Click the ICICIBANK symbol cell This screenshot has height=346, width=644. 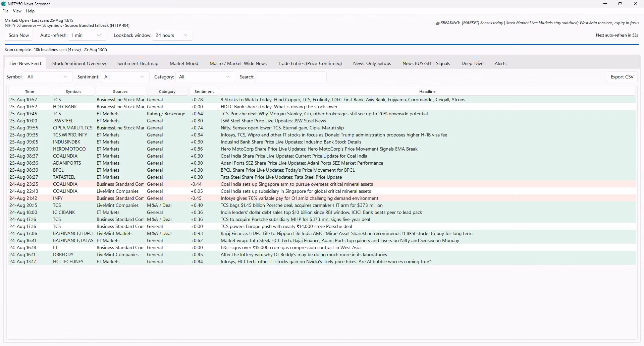coord(64,212)
